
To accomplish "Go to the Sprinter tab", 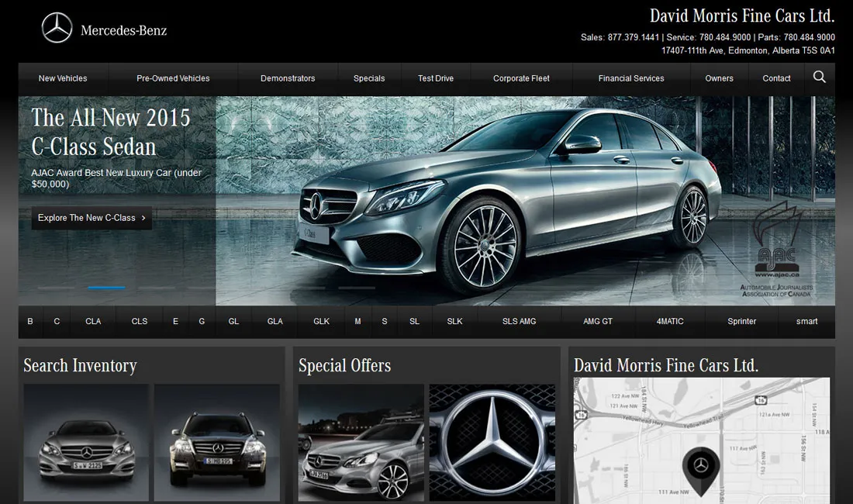I will point(741,321).
